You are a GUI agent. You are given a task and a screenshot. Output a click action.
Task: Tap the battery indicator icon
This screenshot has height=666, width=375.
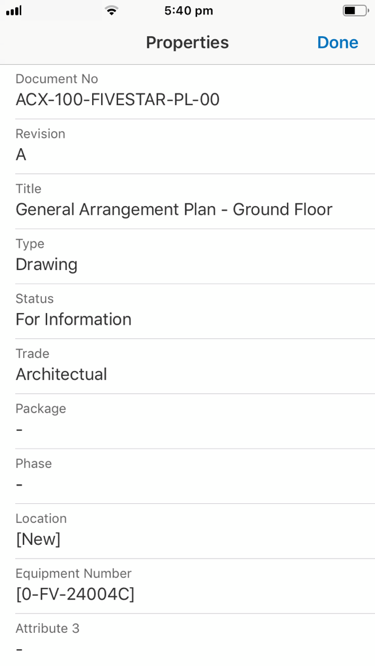(356, 11)
